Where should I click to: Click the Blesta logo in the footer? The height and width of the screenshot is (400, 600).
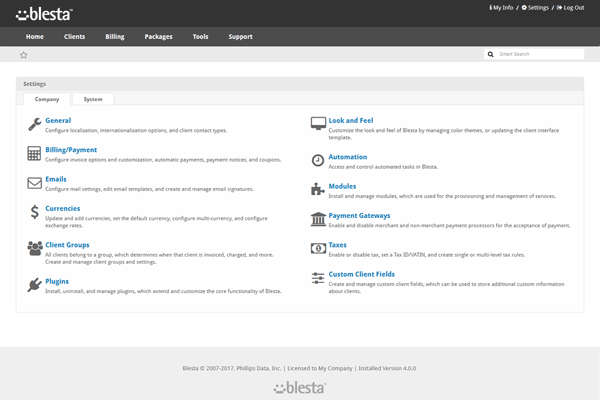[300, 388]
